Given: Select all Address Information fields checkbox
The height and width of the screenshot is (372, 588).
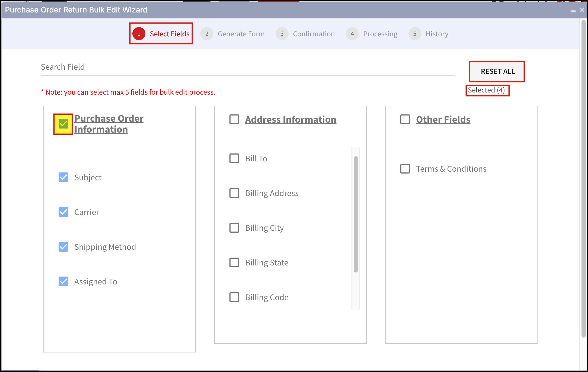Looking at the screenshot, I should 234,119.
